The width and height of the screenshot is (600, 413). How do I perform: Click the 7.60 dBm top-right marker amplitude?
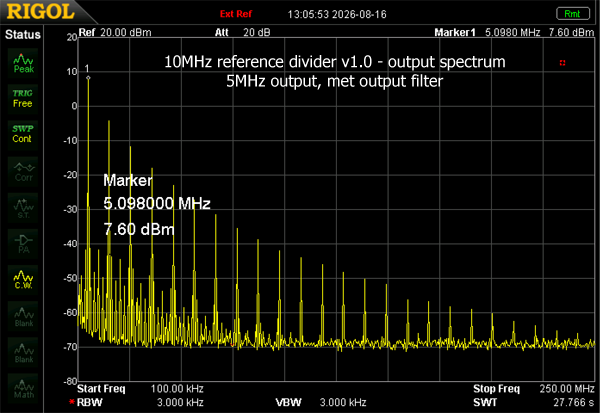(x=571, y=33)
